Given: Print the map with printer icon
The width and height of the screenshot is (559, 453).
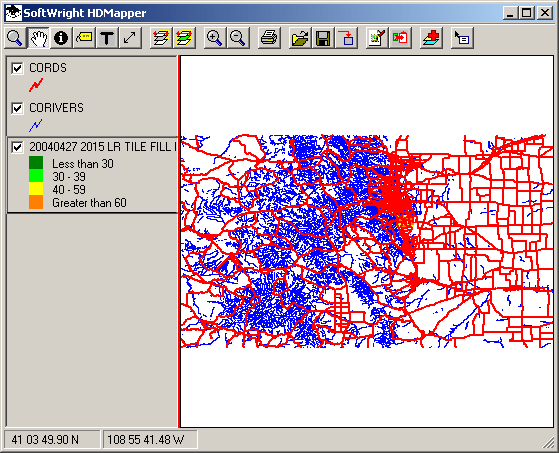Looking at the screenshot, I should pos(269,38).
